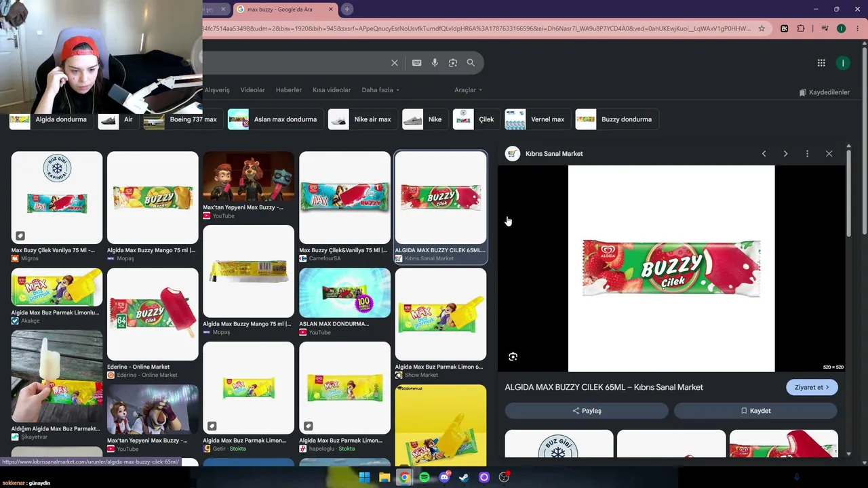Viewport: 868px width, 488px height.
Task: Click the Chrome taskbar icon
Action: 404,477
